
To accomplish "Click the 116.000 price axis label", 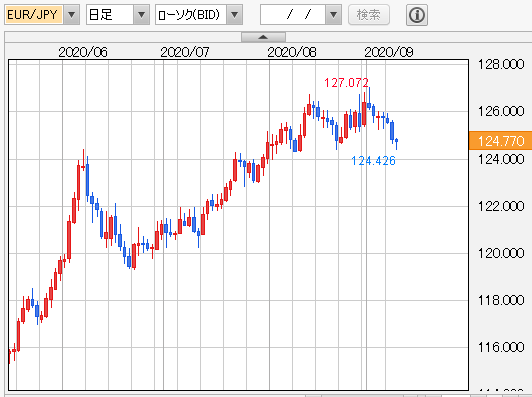I will coord(501,347).
